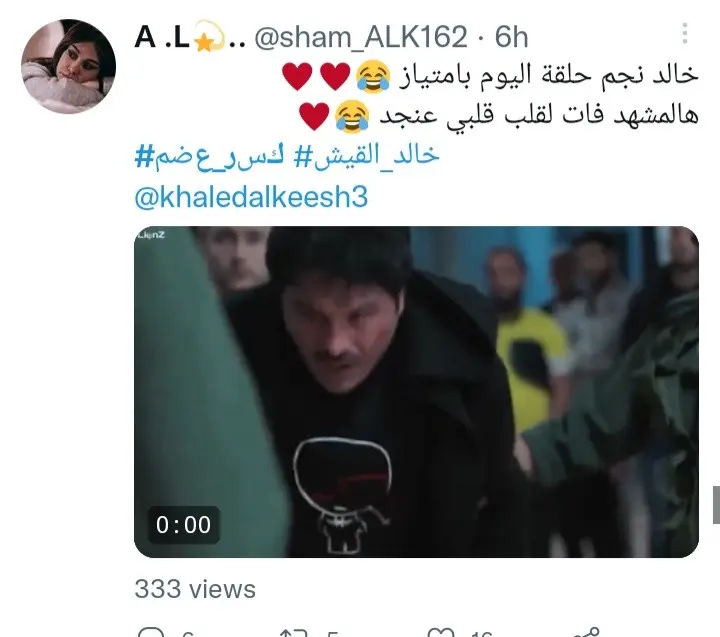Open the hashtag كسر_عضم
Viewport: 720px width, 637px height.
[x=209, y=156]
